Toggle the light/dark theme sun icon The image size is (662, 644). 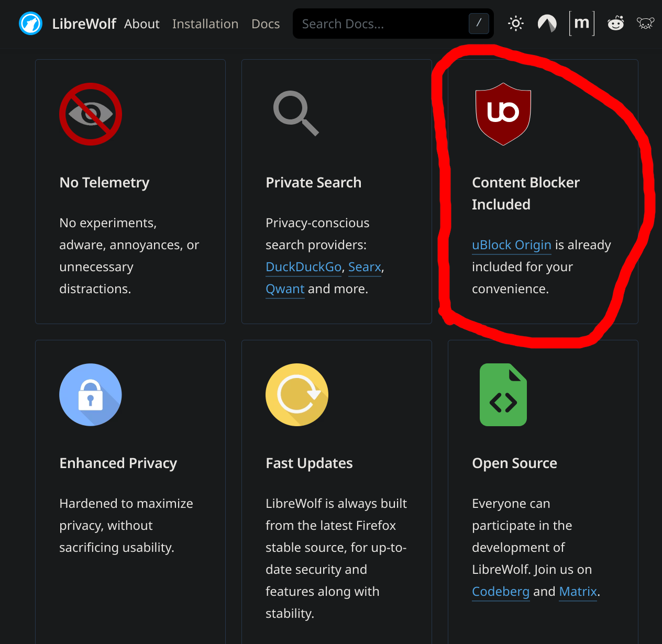coord(516,24)
